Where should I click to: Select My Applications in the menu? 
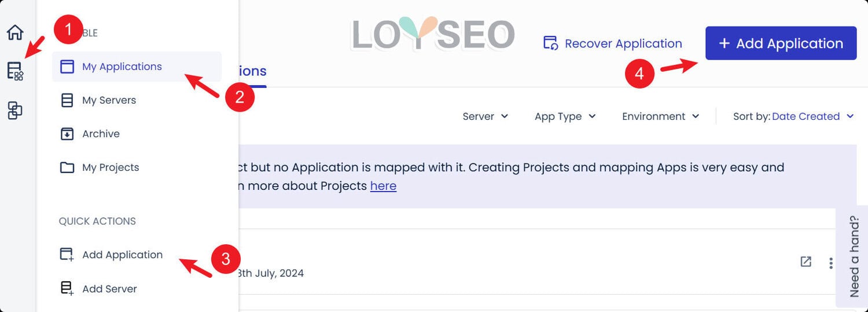(122, 67)
